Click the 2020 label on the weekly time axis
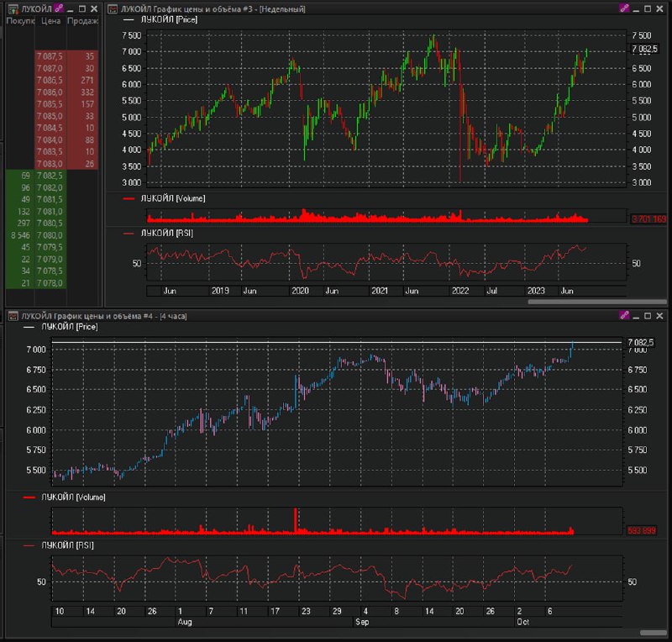The image size is (672, 642). tap(300, 291)
